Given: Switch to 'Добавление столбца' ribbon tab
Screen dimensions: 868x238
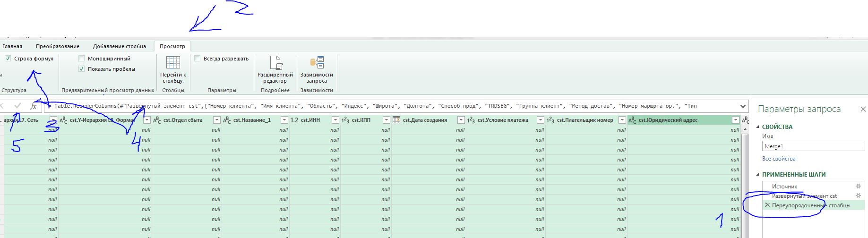Looking at the screenshot, I should 120,46.
